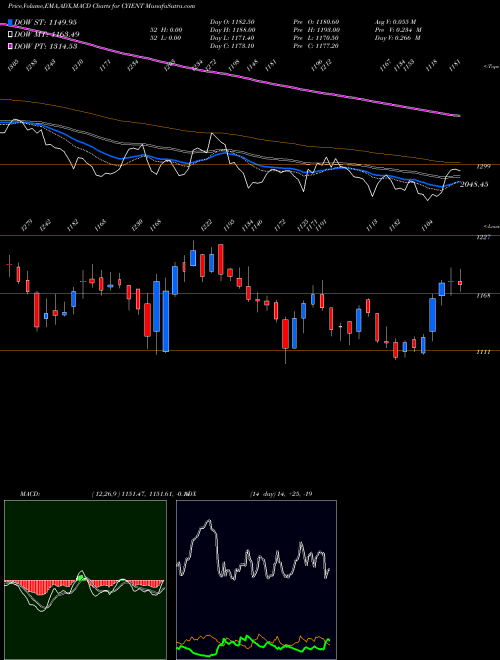This screenshot has width=500, height=660.
Task: Click the 'Day L: 1171.40' value
Action: click(x=232, y=38)
